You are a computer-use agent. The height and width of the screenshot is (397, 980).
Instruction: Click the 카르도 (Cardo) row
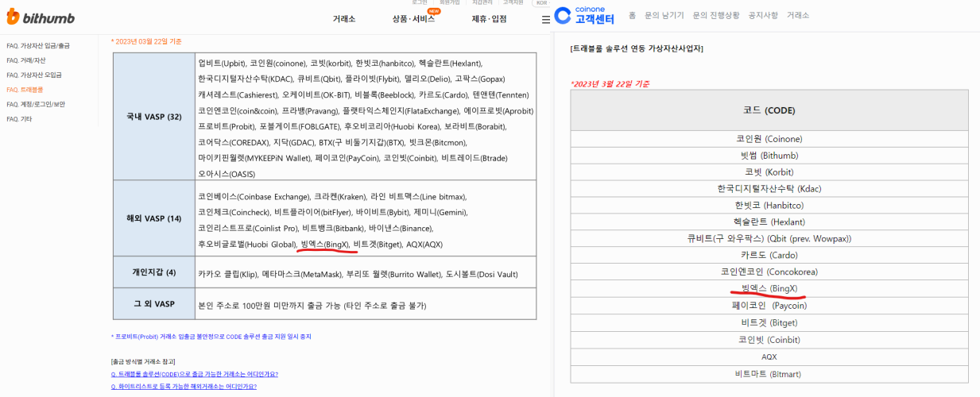pos(769,255)
